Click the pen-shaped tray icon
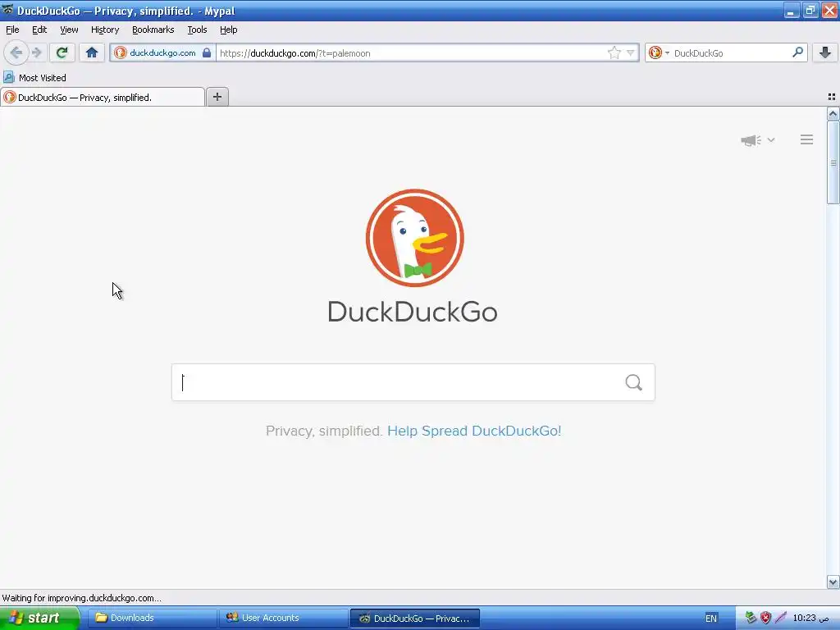840x630 pixels. pyautogui.click(x=781, y=618)
